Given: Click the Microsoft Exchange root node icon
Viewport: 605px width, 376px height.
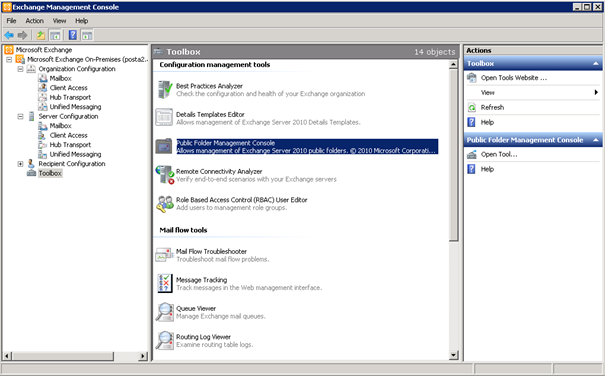Looking at the screenshot, I should coord(9,50).
